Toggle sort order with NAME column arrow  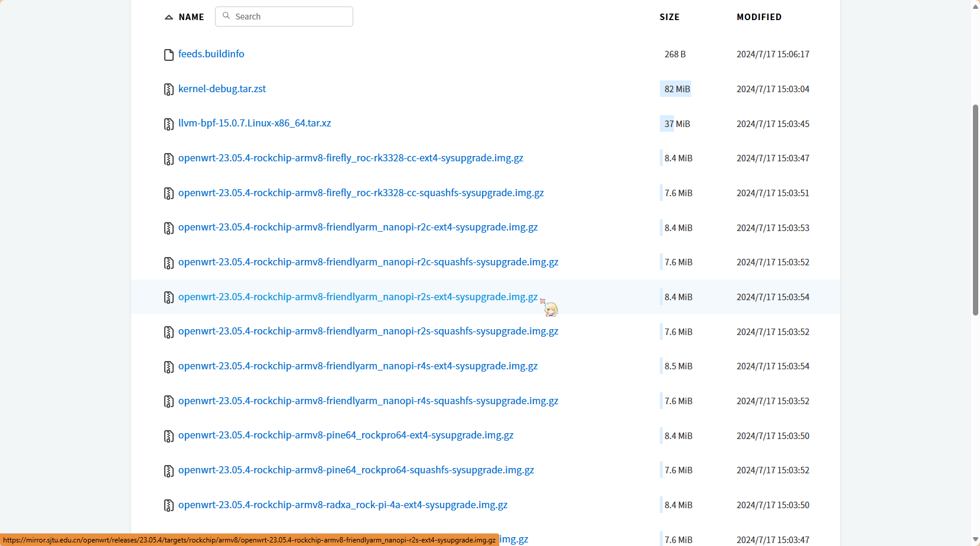point(169,17)
